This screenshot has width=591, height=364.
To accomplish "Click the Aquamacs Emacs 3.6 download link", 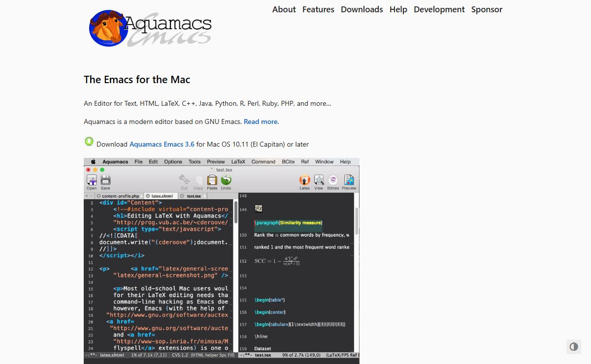I will pyautogui.click(x=162, y=144).
